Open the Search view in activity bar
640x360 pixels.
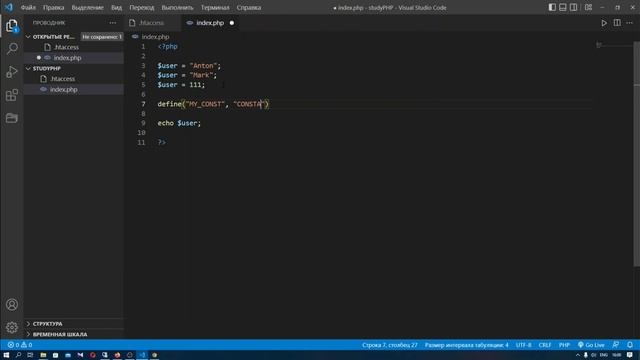point(12,49)
